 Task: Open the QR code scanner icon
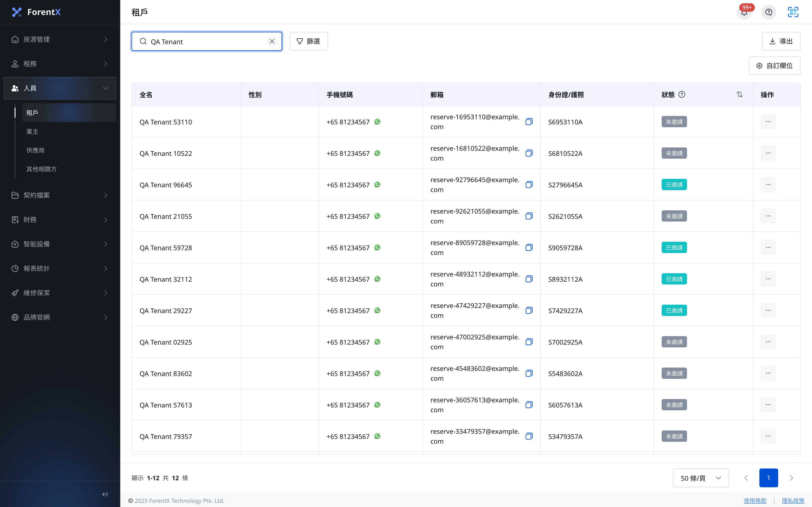[x=793, y=12]
